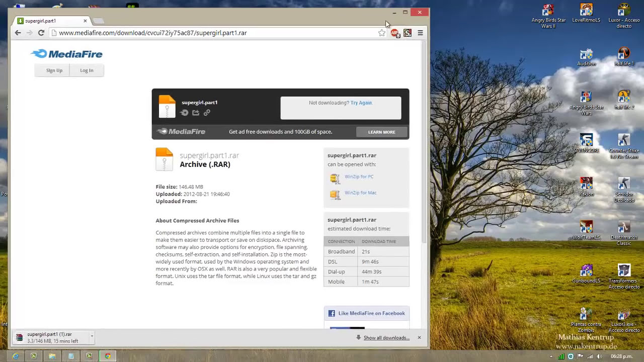This screenshot has width=644, height=362.
Task: Open a new tab
Action: pos(99,21)
